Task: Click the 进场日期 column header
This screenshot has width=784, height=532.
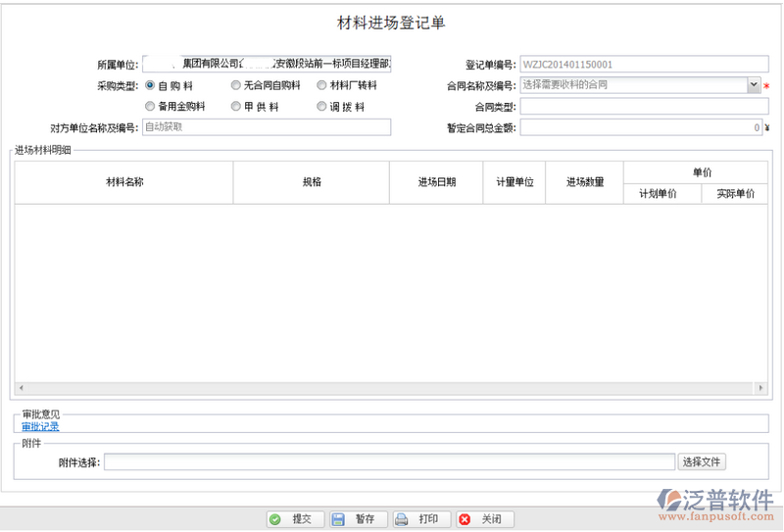Action: pyautogui.click(x=436, y=182)
